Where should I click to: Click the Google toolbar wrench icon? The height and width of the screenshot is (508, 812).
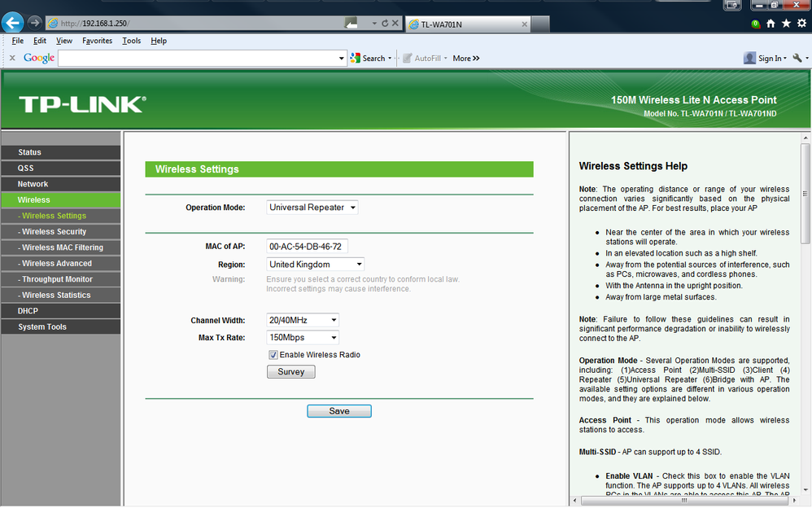[x=797, y=58]
